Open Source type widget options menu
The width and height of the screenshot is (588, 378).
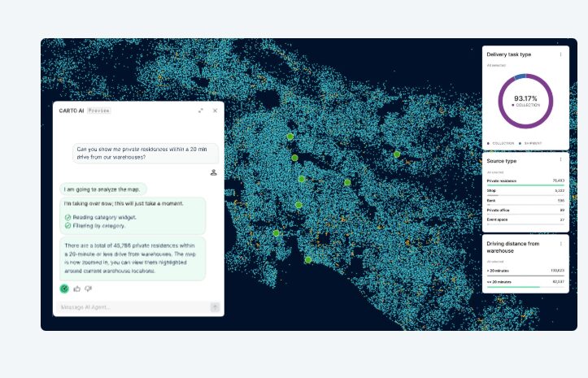[x=560, y=161]
